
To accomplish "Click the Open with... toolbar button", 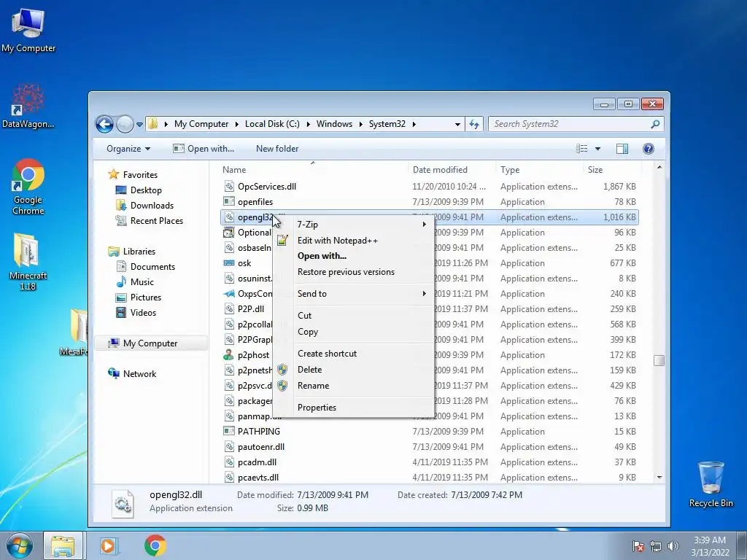I will point(204,149).
